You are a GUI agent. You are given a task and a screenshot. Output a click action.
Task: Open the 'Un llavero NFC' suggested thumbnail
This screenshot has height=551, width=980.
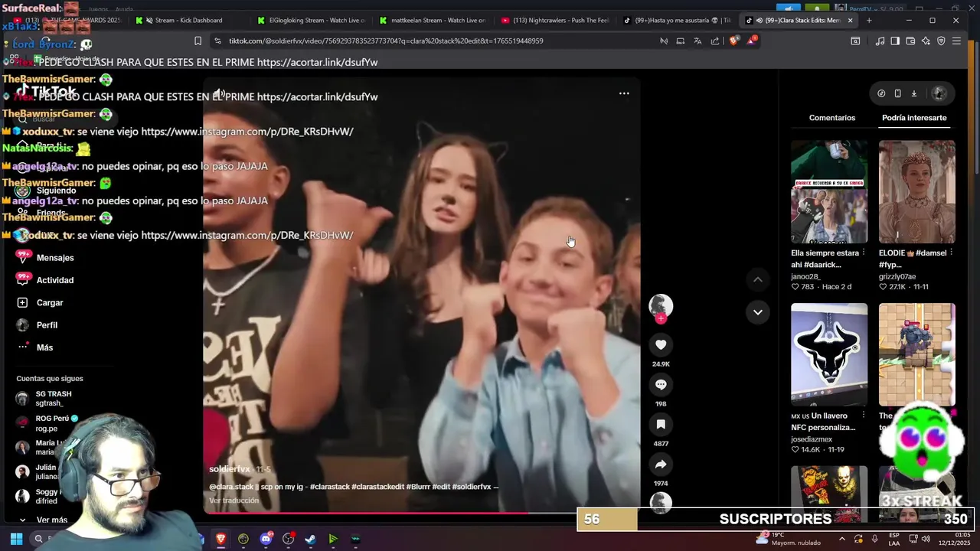pyautogui.click(x=829, y=354)
